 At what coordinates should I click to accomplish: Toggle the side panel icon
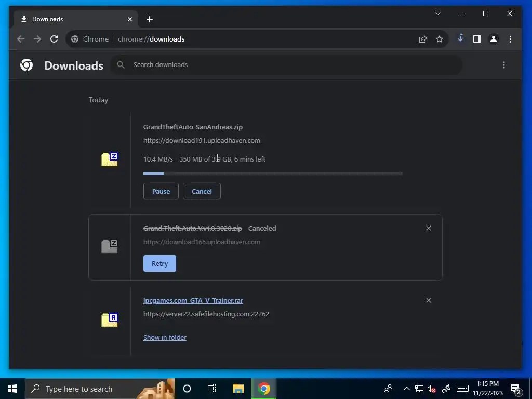coord(477,39)
